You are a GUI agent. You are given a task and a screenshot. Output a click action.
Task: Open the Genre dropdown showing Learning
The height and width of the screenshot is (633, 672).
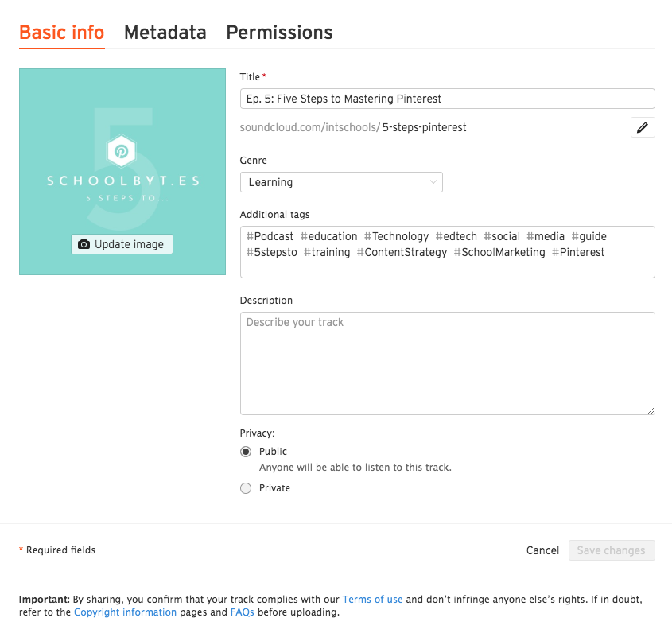(x=341, y=182)
